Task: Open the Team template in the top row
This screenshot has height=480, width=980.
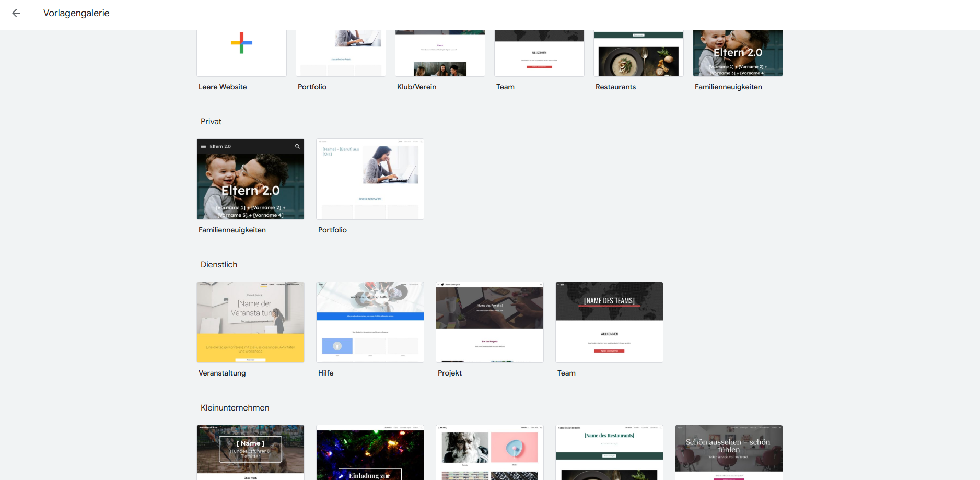Action: tap(539, 53)
